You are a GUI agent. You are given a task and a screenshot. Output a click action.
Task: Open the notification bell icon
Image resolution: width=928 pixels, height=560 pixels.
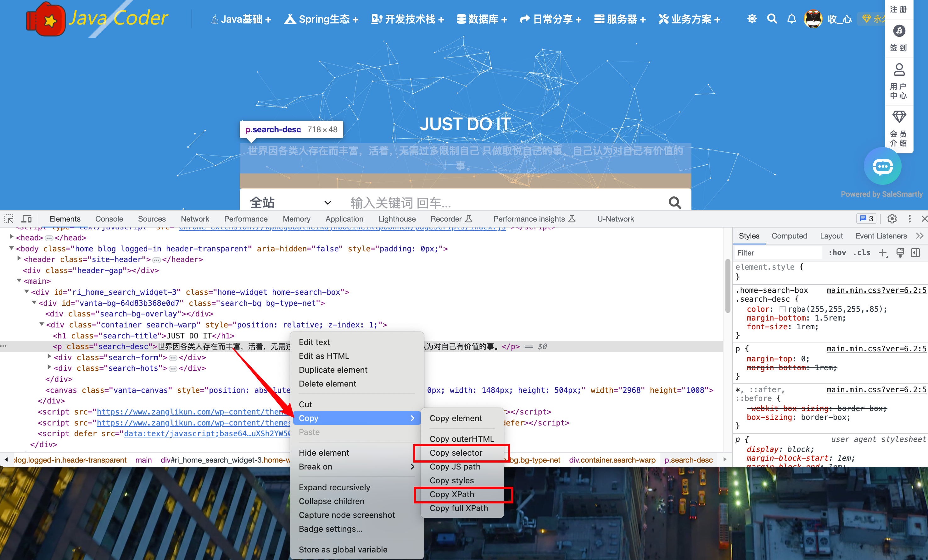point(792,19)
